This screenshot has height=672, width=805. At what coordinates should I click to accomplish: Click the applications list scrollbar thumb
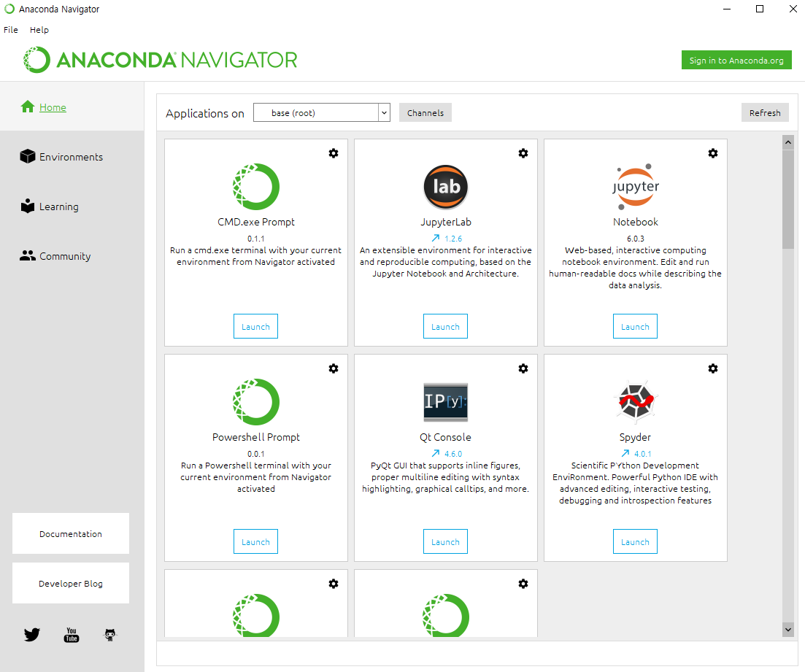click(788, 199)
